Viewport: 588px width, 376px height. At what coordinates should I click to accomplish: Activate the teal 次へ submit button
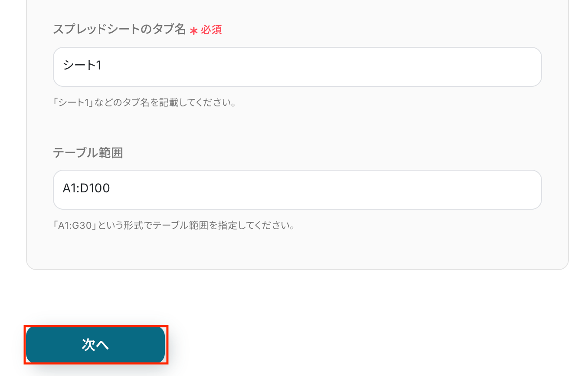[95, 345]
